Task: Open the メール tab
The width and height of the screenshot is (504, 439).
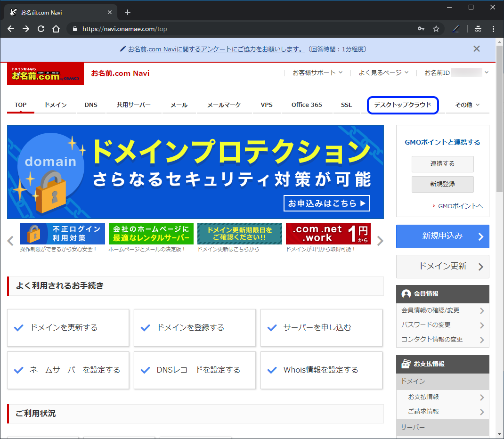Action: (x=179, y=105)
